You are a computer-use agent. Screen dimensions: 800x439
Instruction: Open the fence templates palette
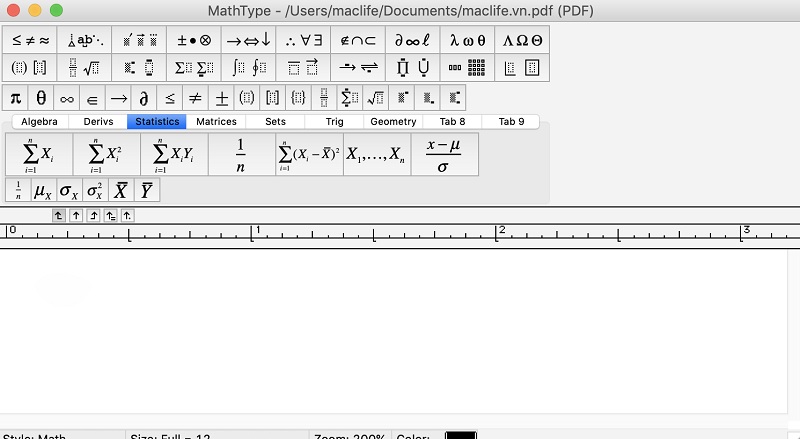pos(30,67)
